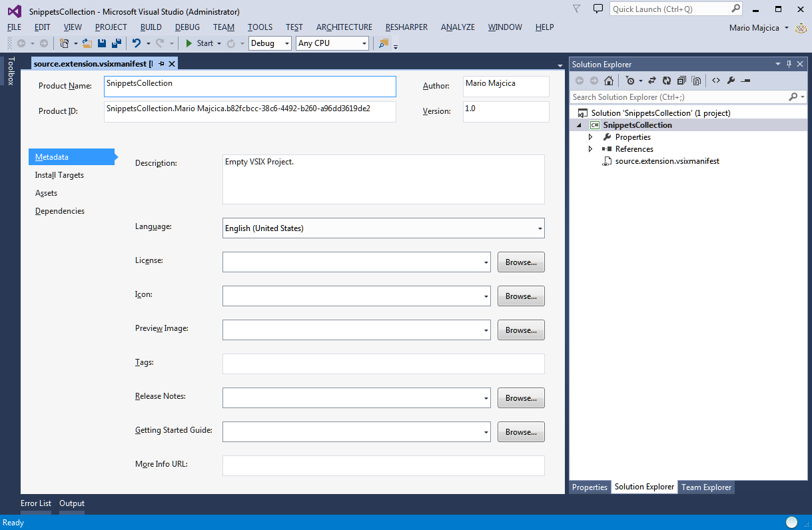Click the Redo arrow icon
The image size is (812, 530).
(x=160, y=43)
